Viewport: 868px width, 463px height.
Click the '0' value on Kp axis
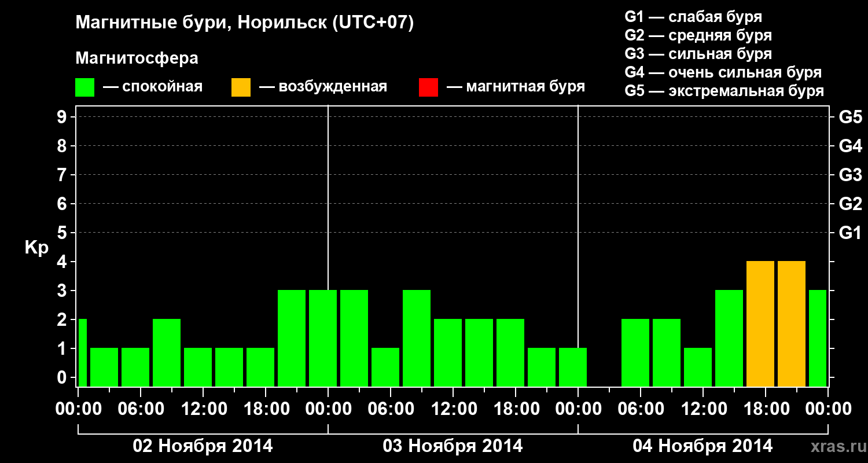(x=63, y=377)
